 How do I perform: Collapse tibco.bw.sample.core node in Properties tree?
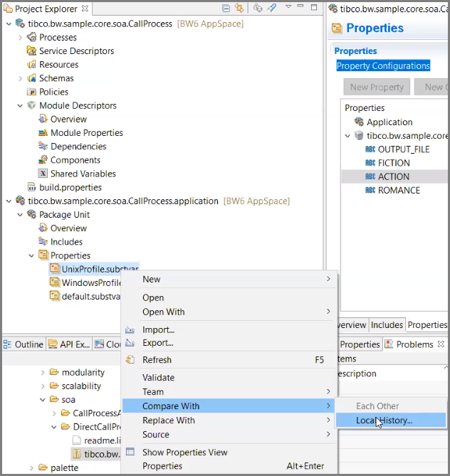pyautogui.click(x=347, y=136)
